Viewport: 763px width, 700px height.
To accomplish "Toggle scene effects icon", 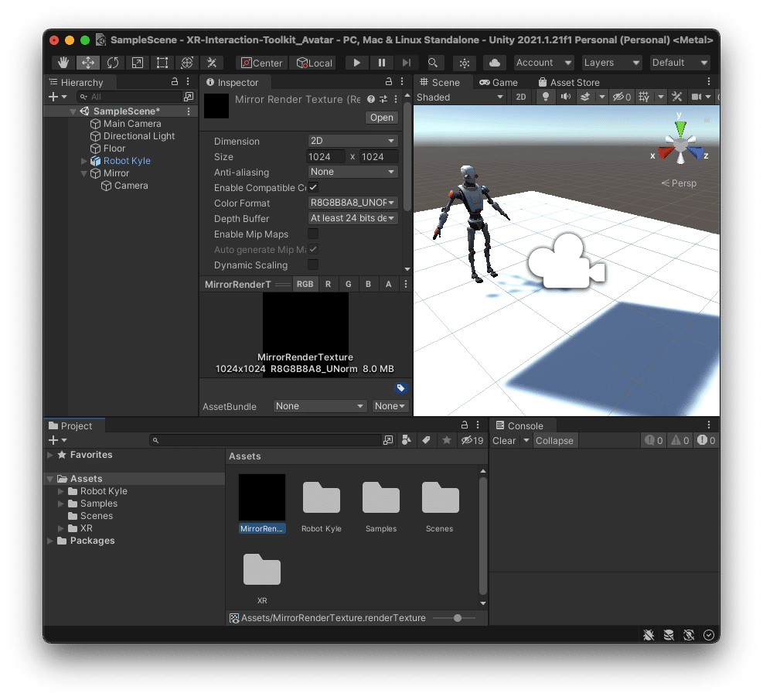I will pos(585,97).
